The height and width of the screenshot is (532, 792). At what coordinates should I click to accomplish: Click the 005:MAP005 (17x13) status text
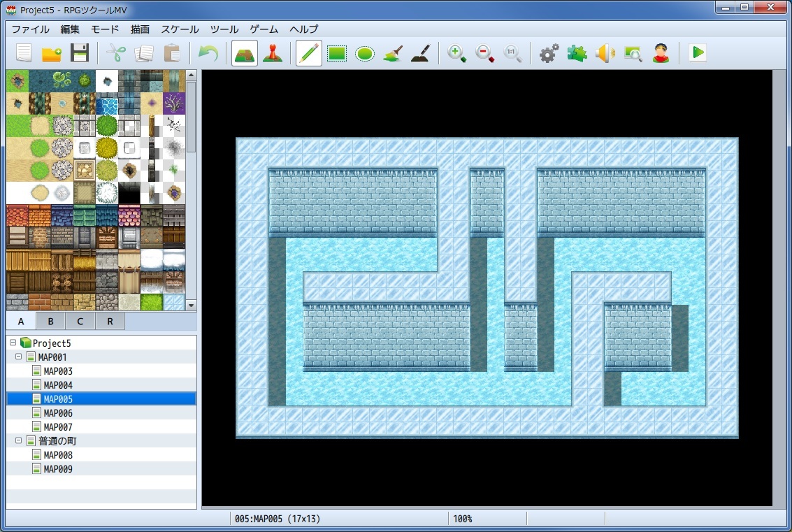[x=278, y=519]
